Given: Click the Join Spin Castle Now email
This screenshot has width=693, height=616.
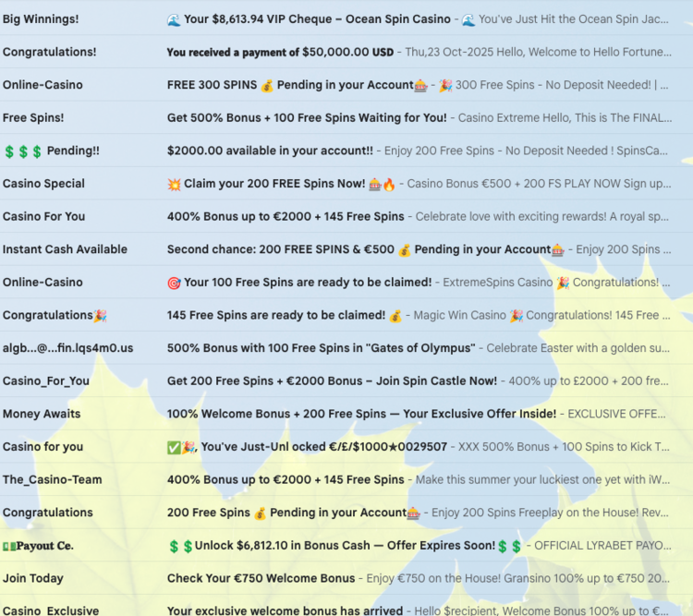Looking at the screenshot, I should [x=332, y=380].
